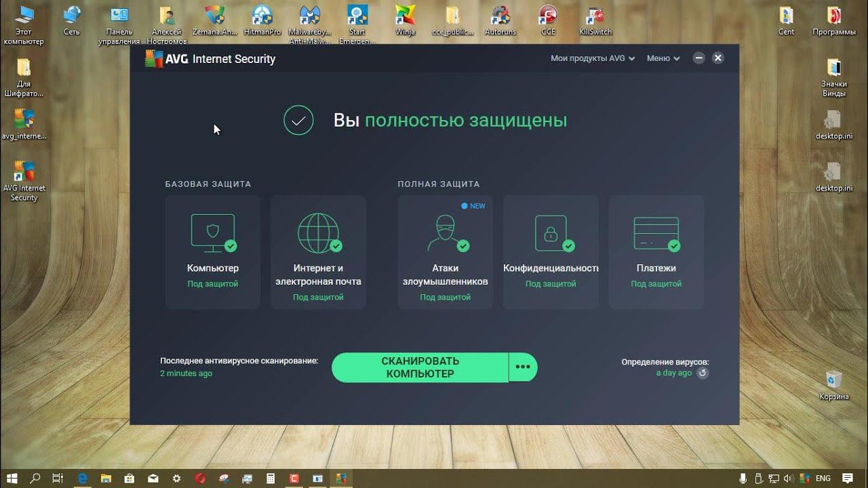Click the refresh virus definitions icon
Image resolution: width=868 pixels, height=488 pixels.
click(x=703, y=373)
